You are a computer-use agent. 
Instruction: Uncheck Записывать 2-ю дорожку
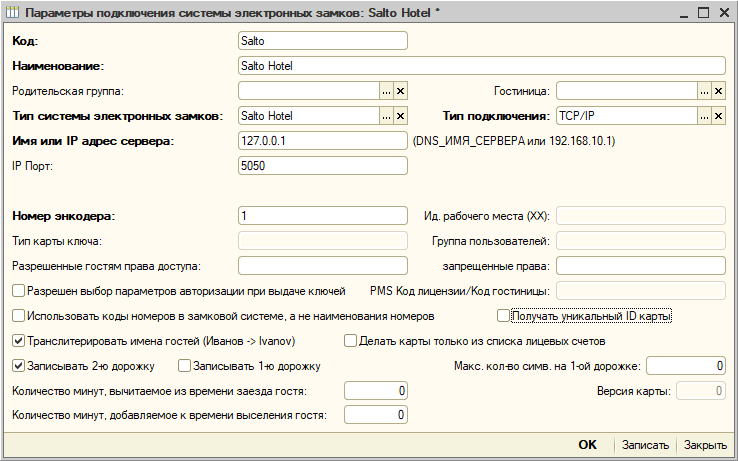click(18, 365)
